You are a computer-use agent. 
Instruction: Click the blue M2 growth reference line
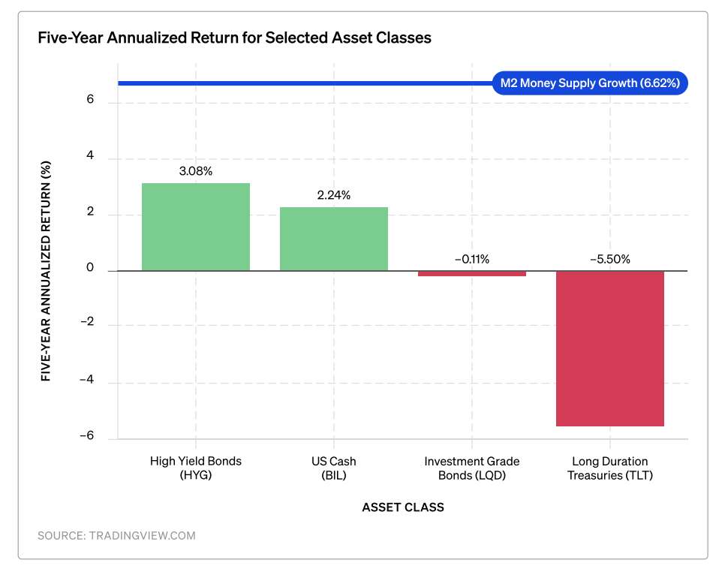(305, 83)
